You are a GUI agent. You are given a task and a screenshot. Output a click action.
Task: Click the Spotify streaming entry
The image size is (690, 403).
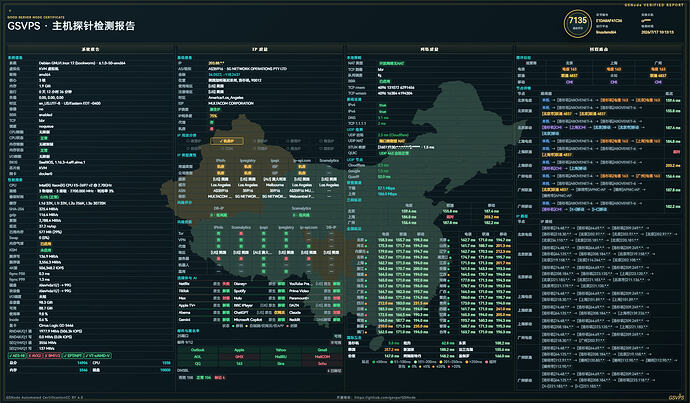tap(259, 291)
